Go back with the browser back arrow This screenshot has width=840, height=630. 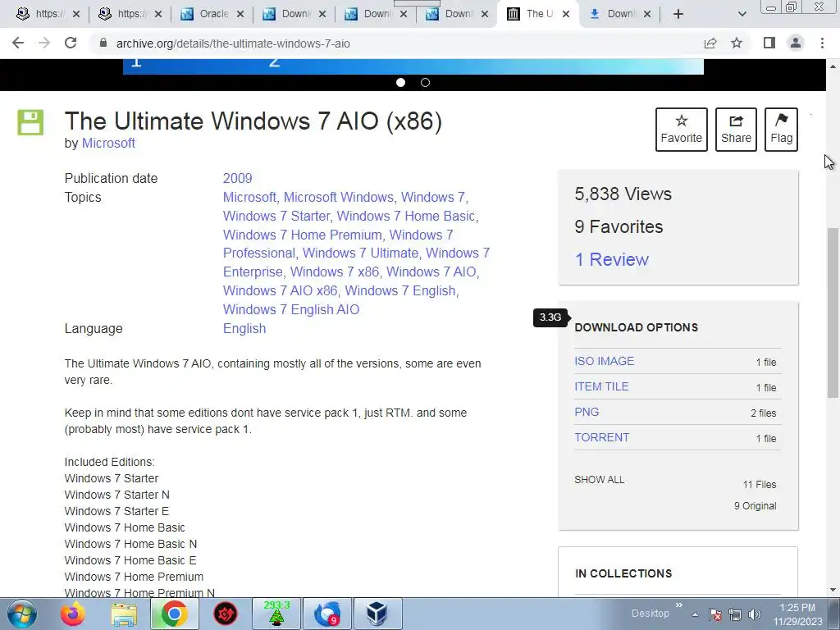click(x=18, y=43)
